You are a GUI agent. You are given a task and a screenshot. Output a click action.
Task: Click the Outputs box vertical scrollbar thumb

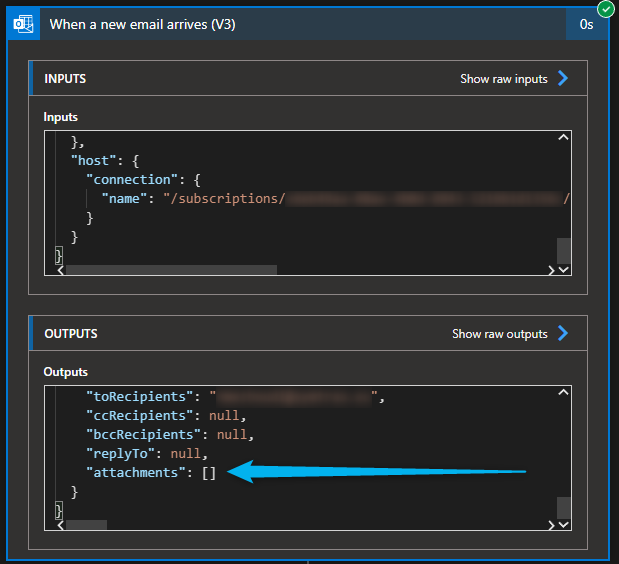click(x=564, y=508)
